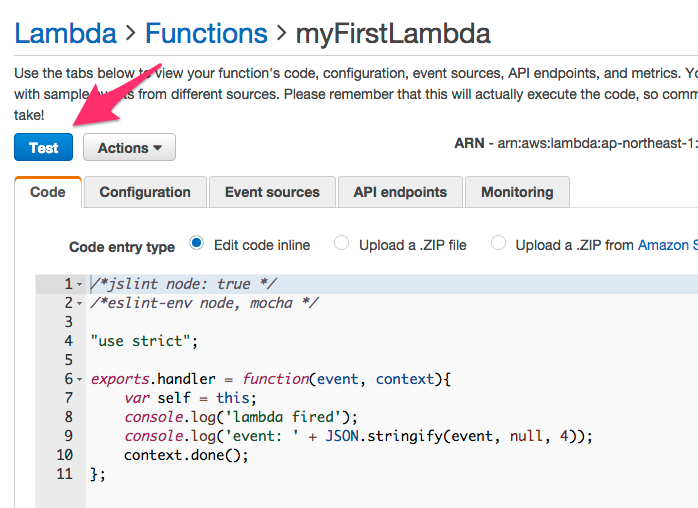The height and width of the screenshot is (508, 698).
Task: Select the API endpoints tab
Action: (400, 192)
